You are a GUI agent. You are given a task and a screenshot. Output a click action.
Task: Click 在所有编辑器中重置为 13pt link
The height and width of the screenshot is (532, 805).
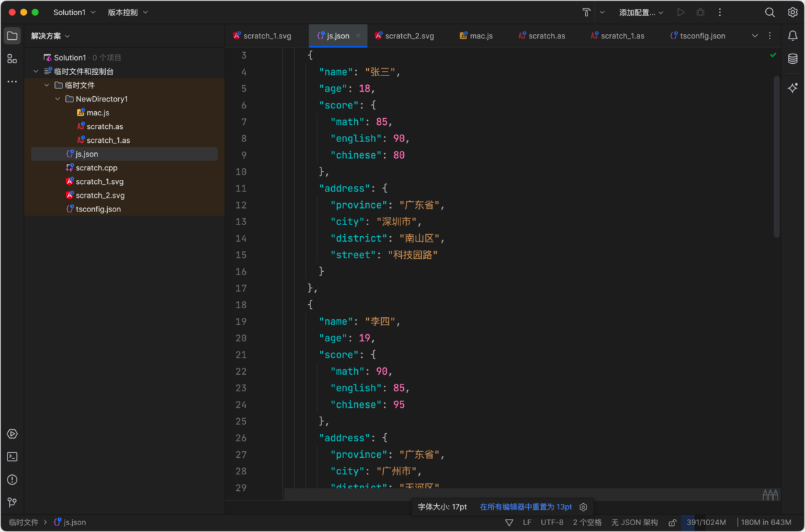pos(525,507)
